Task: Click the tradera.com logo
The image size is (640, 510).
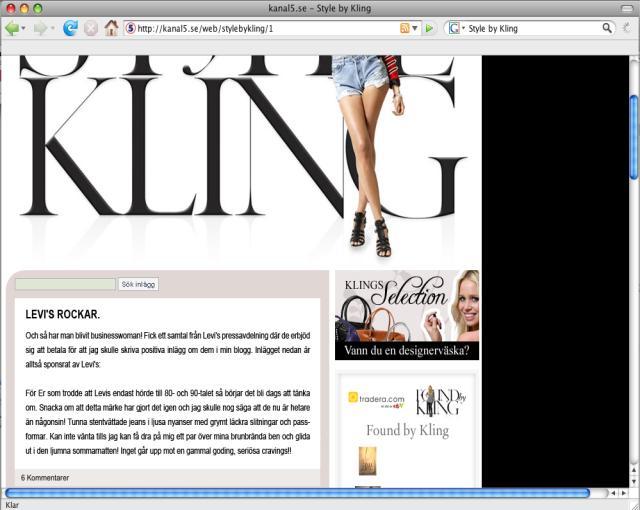Action: (376, 399)
